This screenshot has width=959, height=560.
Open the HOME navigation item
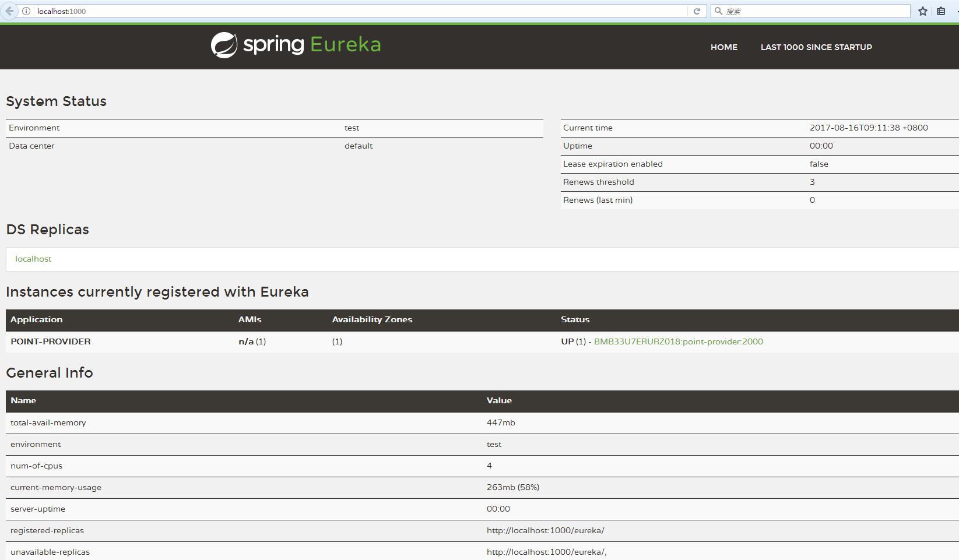(723, 47)
